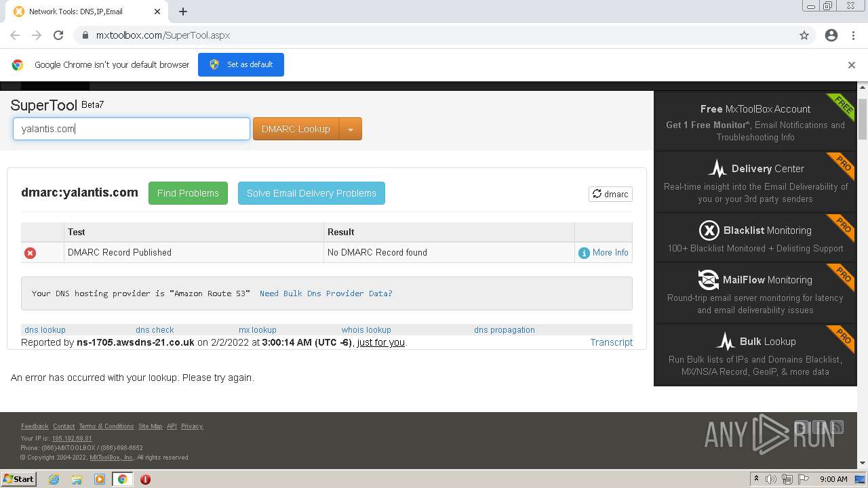Open Site Map footer link
The height and width of the screenshot is (488, 868).
(150, 426)
